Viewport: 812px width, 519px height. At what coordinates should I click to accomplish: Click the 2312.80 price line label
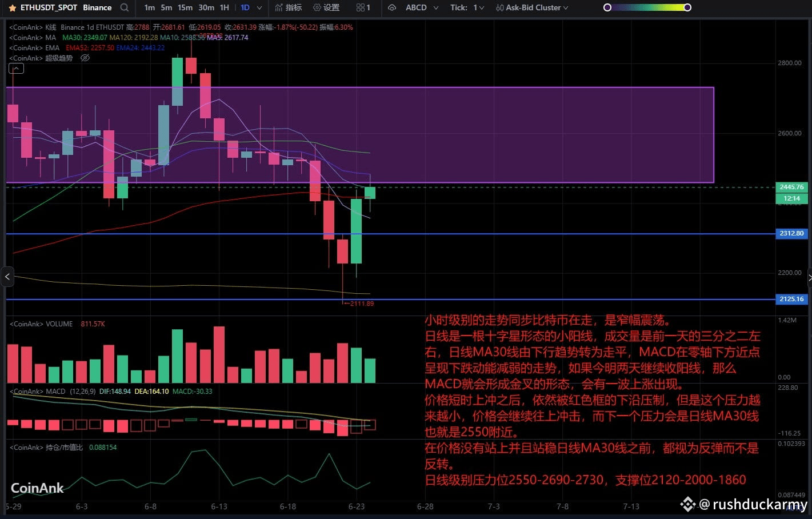791,233
